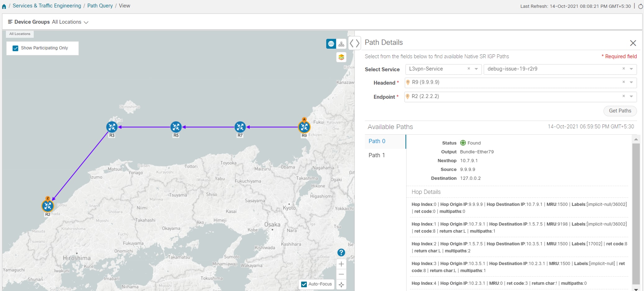
Task: Toggle Show Participating Only checkbox
Action: [x=16, y=48]
